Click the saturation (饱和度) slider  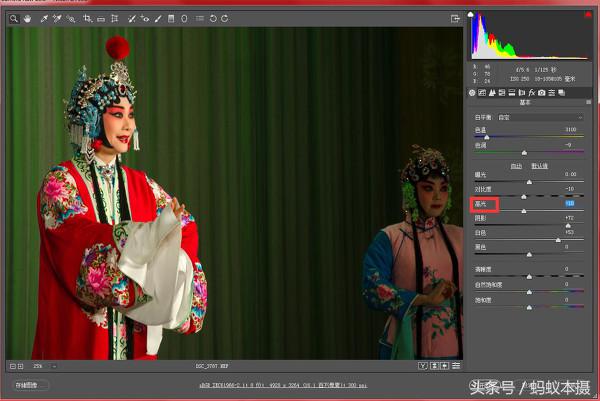[x=529, y=307]
